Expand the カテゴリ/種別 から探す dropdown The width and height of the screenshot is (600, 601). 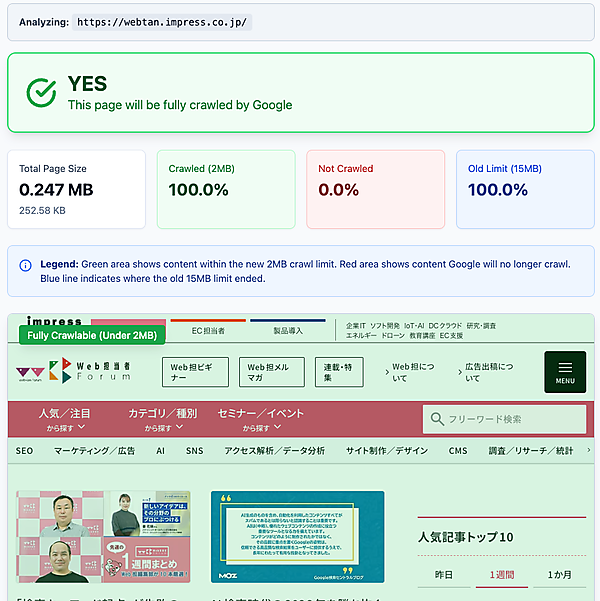click(x=163, y=419)
